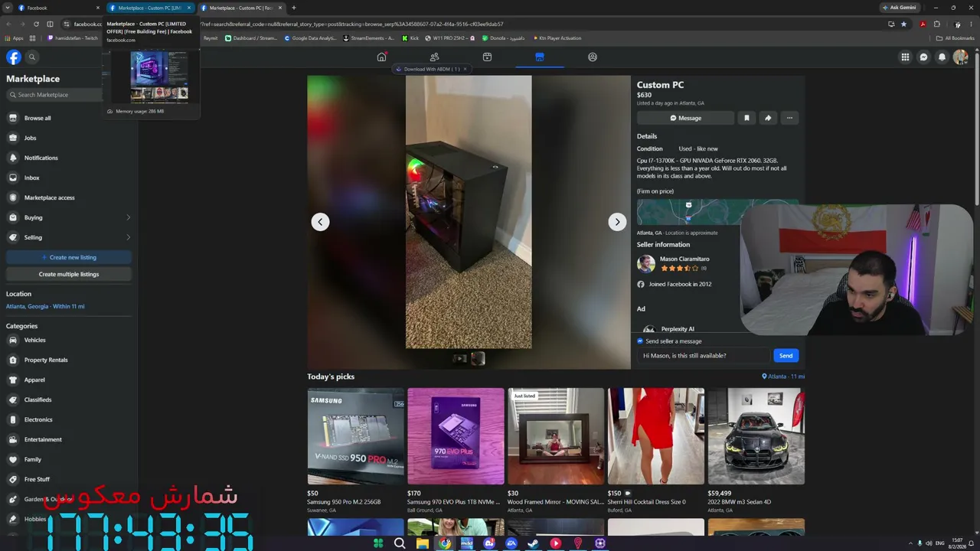Screen dimensions: 980x551
Task: Switch to the first Facebook tab
Action: [58, 8]
